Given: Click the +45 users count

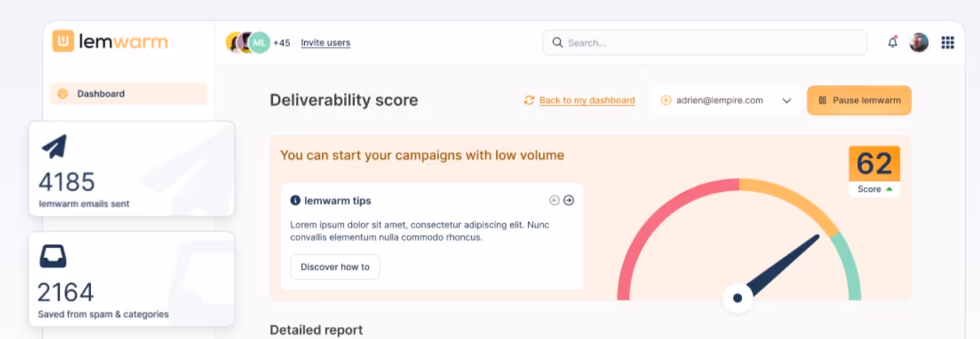Looking at the screenshot, I should [281, 43].
